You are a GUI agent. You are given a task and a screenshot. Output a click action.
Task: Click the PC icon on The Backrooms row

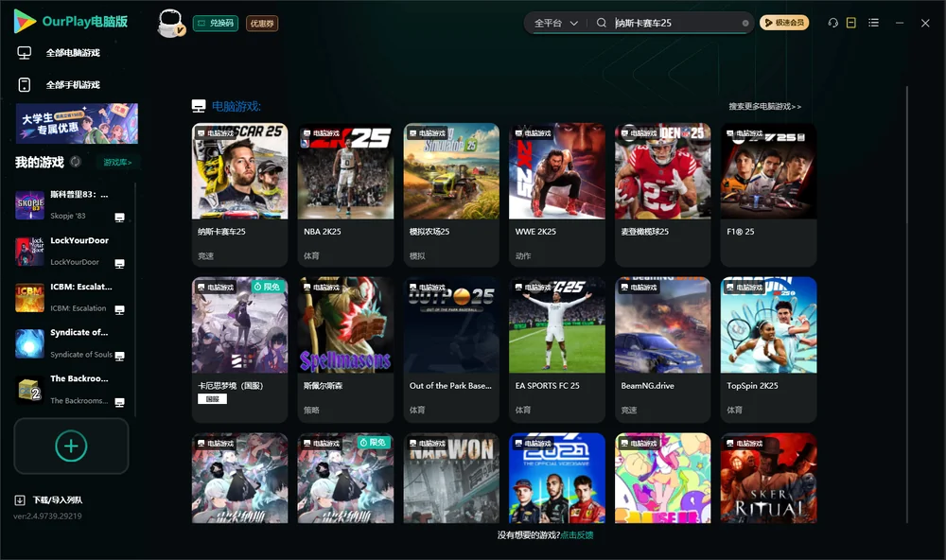(x=119, y=402)
